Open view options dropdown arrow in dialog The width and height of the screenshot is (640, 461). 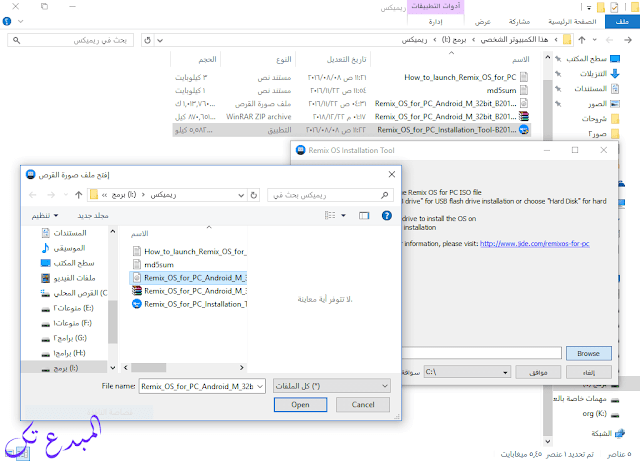[343, 216]
